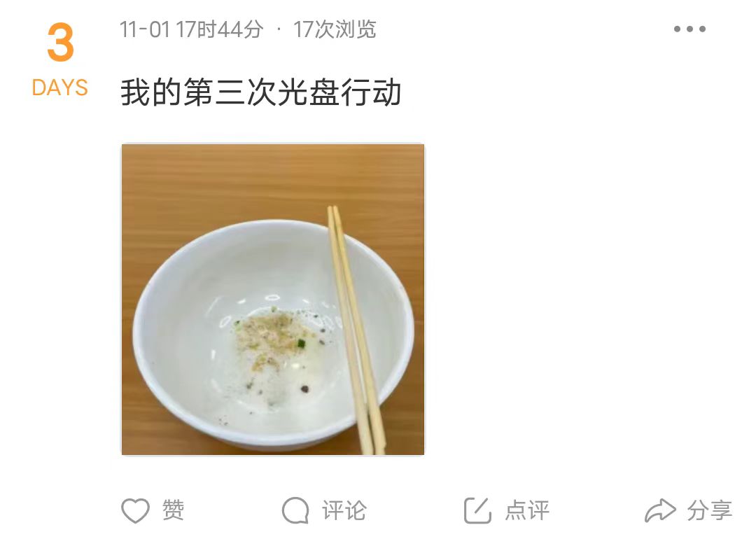Open the three-dot more options menu
This screenshot has height=539, width=756.
tap(689, 29)
